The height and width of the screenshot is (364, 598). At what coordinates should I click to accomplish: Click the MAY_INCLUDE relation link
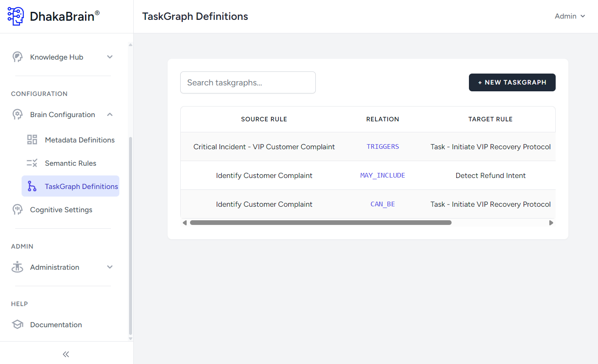point(383,175)
